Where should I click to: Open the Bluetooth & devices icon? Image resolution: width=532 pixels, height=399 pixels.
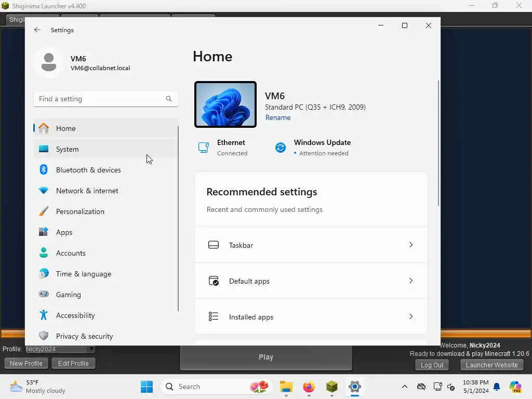click(x=44, y=170)
